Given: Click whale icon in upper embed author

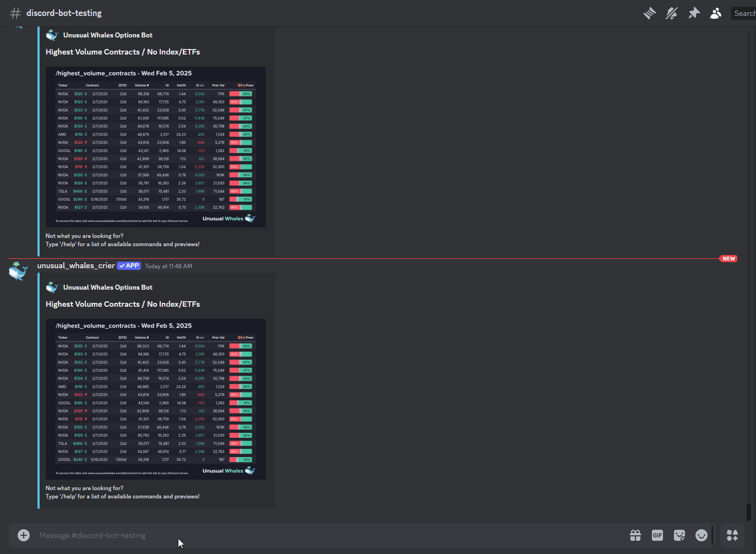Looking at the screenshot, I should 52,35.
